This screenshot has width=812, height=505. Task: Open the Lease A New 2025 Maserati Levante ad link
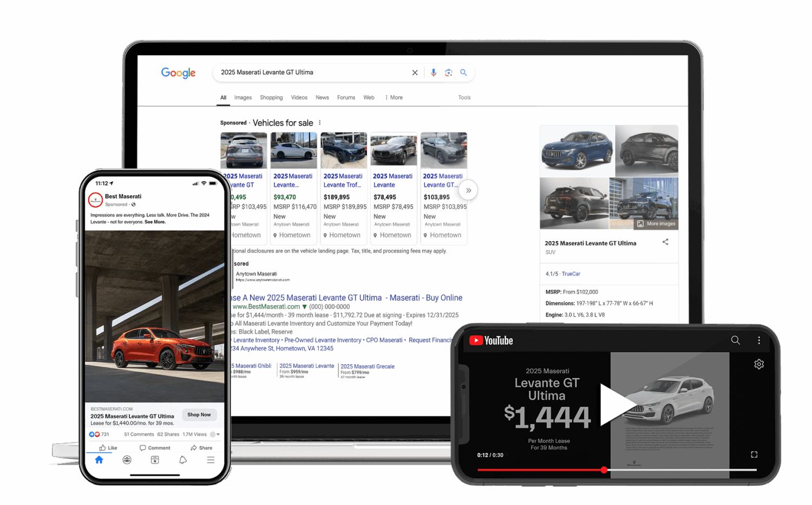(x=346, y=297)
